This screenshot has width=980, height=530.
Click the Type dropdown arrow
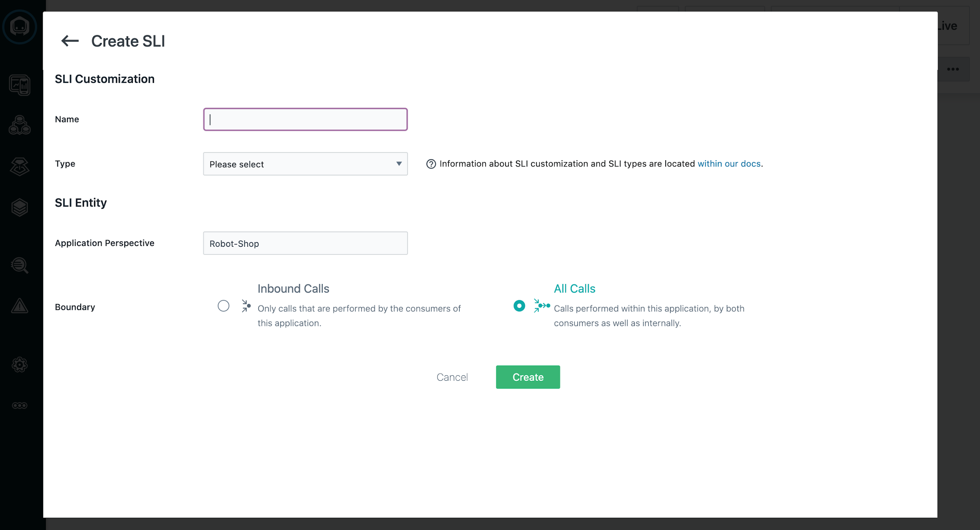tap(398, 164)
